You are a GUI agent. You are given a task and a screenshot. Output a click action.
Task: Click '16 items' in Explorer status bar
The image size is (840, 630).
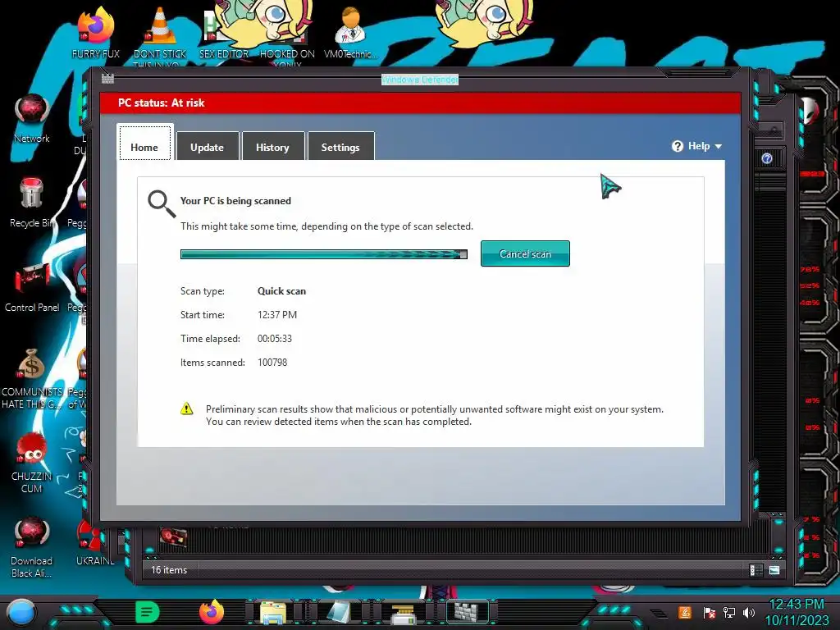point(169,570)
